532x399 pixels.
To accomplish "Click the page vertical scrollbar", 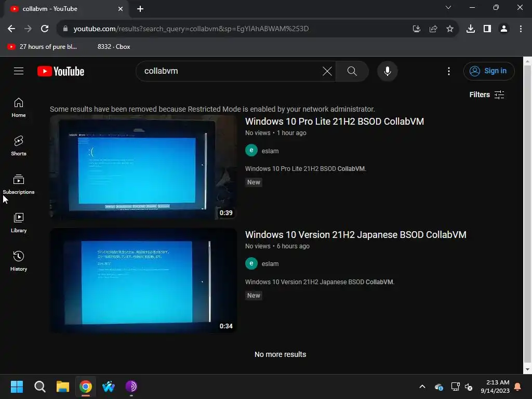I will 527,214.
